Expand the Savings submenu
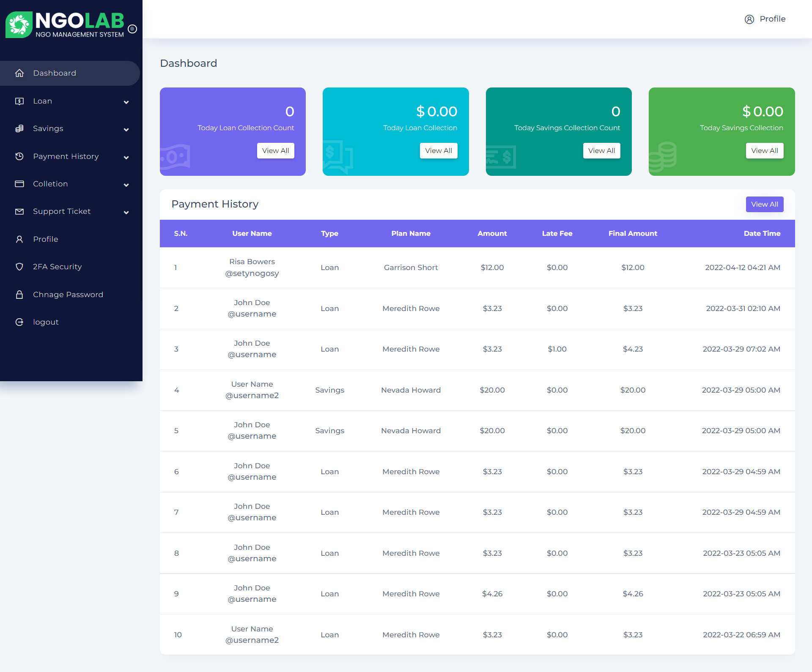This screenshot has height=672, width=812. click(x=126, y=130)
